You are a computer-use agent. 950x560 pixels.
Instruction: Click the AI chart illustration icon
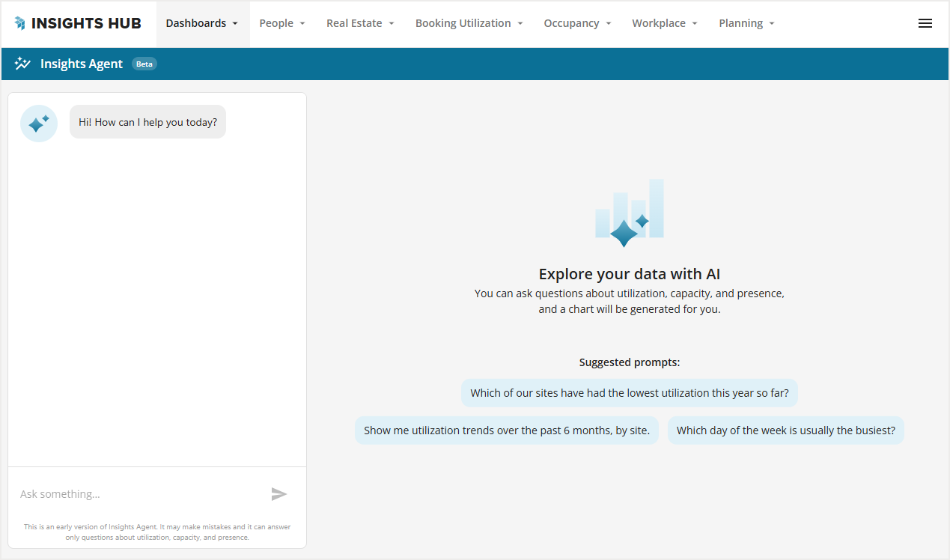coord(630,213)
